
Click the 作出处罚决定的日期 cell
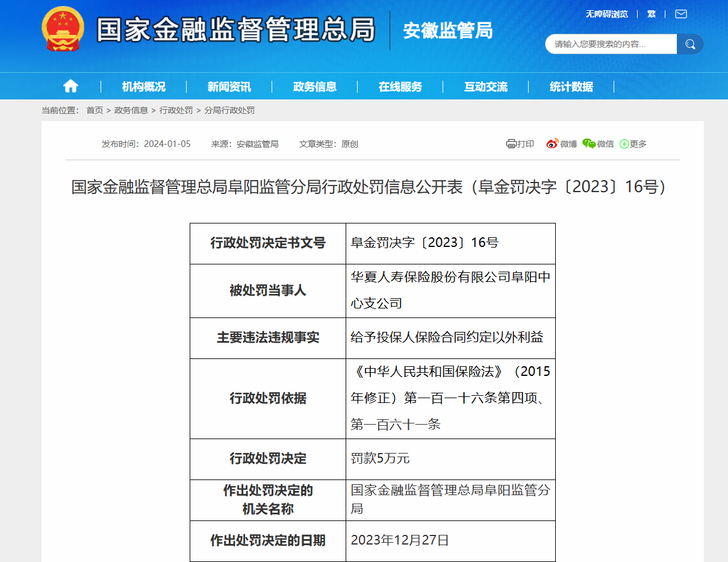[268, 541]
